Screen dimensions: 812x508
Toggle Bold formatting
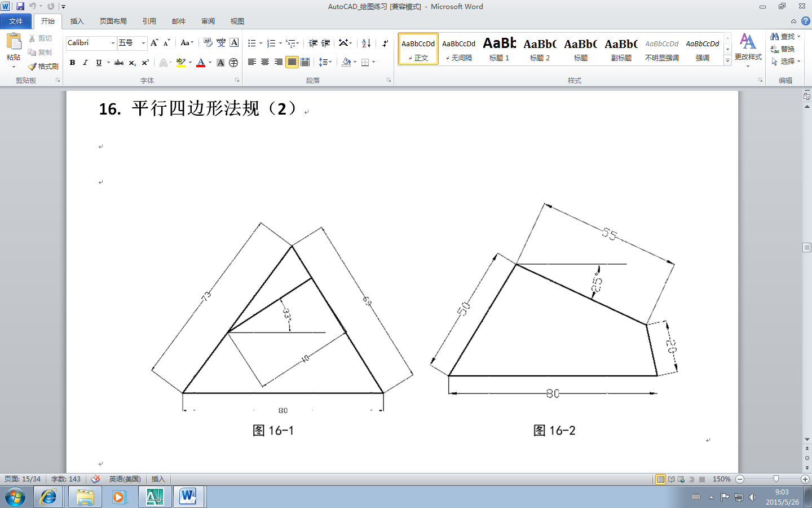pyautogui.click(x=72, y=63)
